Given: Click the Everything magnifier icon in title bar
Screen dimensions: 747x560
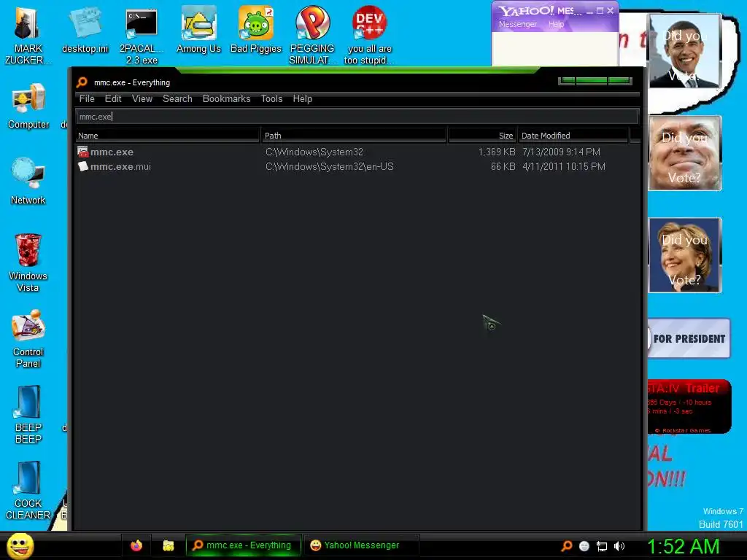Looking at the screenshot, I should pyautogui.click(x=82, y=82).
